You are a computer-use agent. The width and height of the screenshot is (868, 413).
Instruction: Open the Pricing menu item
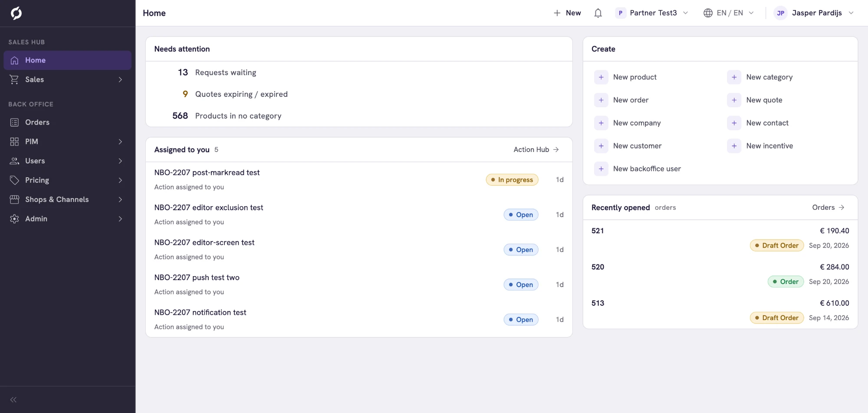coord(68,180)
